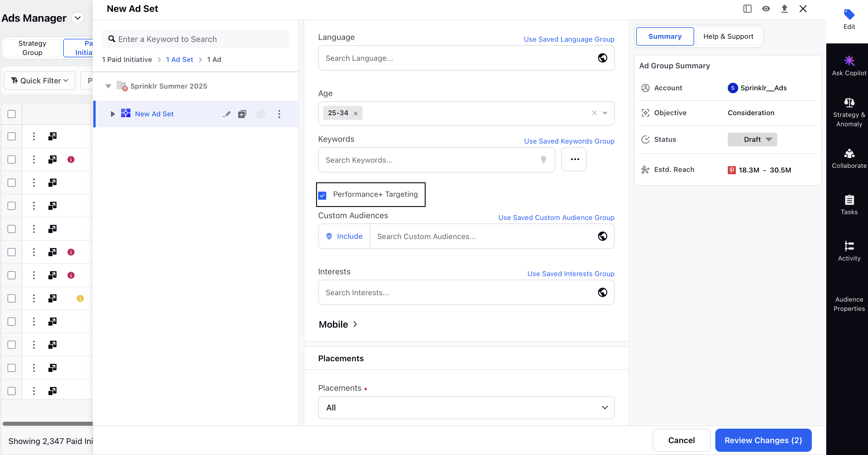868x455 pixels.
Task: Click the Sprinklr Summer 2025 folder icon
Action: click(x=121, y=86)
